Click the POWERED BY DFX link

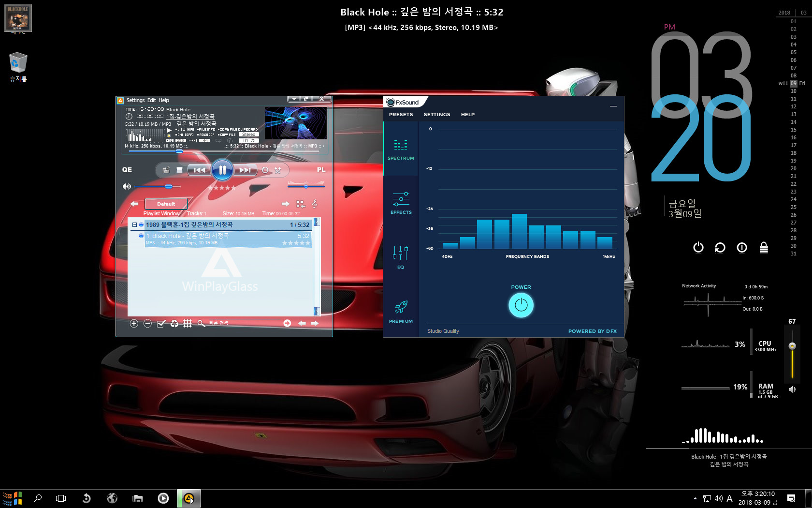593,331
